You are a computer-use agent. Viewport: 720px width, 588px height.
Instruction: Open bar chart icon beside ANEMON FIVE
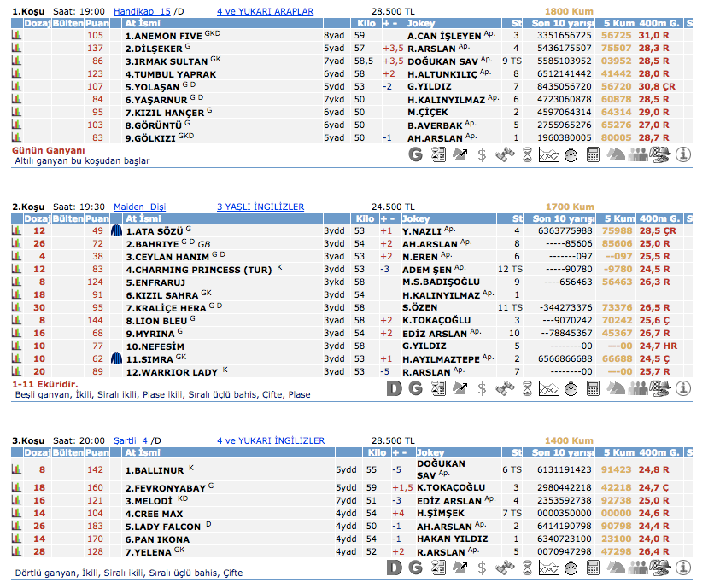click(x=16, y=36)
